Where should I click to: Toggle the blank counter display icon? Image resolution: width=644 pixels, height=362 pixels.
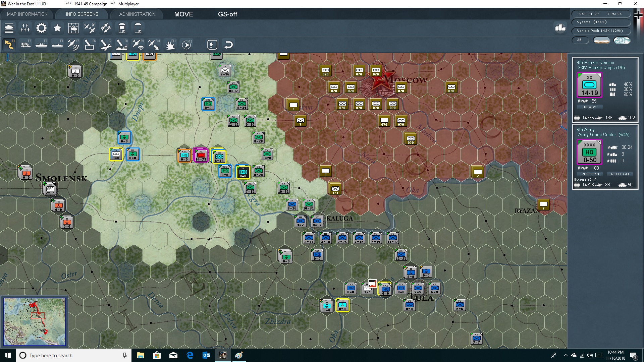[138, 28]
